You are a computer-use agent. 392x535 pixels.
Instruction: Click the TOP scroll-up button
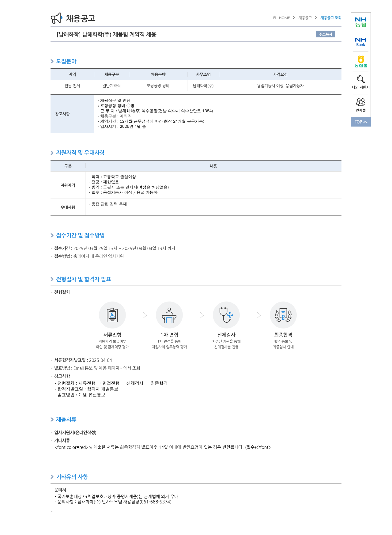(361, 122)
